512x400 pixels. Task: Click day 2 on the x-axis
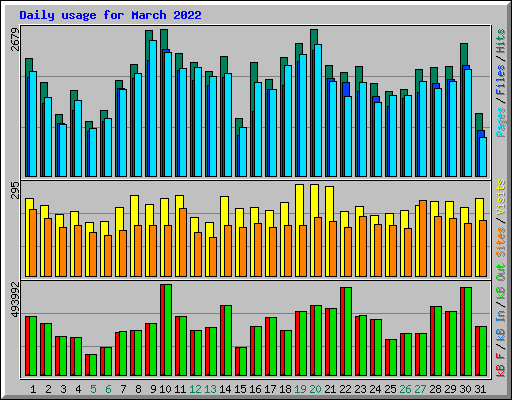pos(48,389)
